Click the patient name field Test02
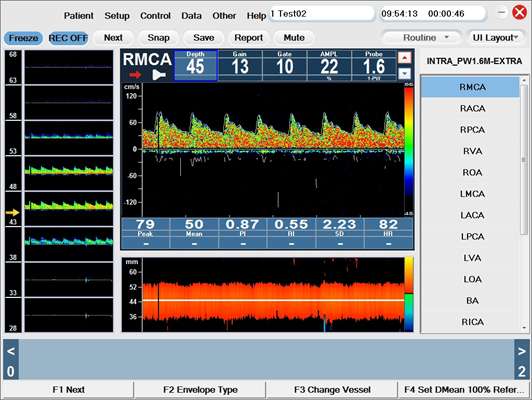 point(322,14)
